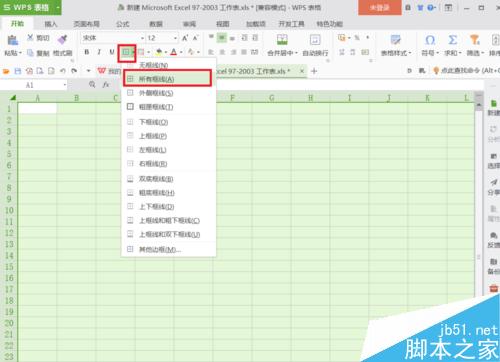Viewport: 500px width, 362px height.
Task: Activate center align icon in alignment group
Action: tap(222, 52)
